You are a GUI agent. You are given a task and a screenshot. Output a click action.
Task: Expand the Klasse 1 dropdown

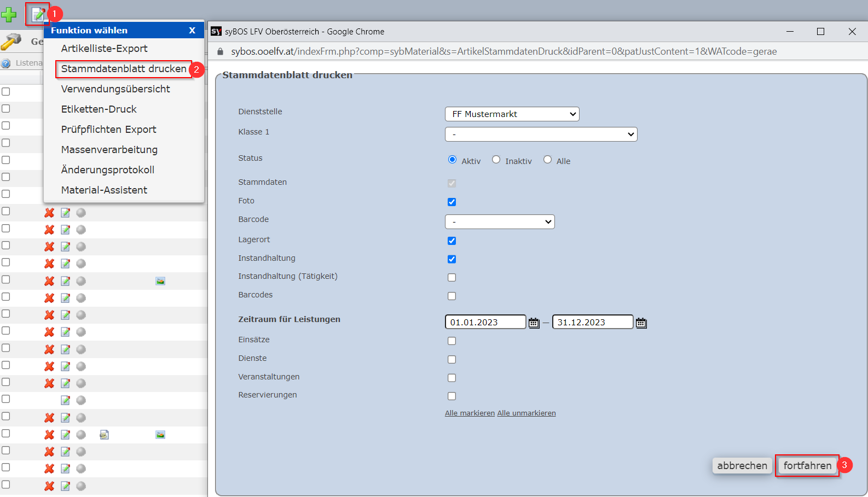point(541,134)
